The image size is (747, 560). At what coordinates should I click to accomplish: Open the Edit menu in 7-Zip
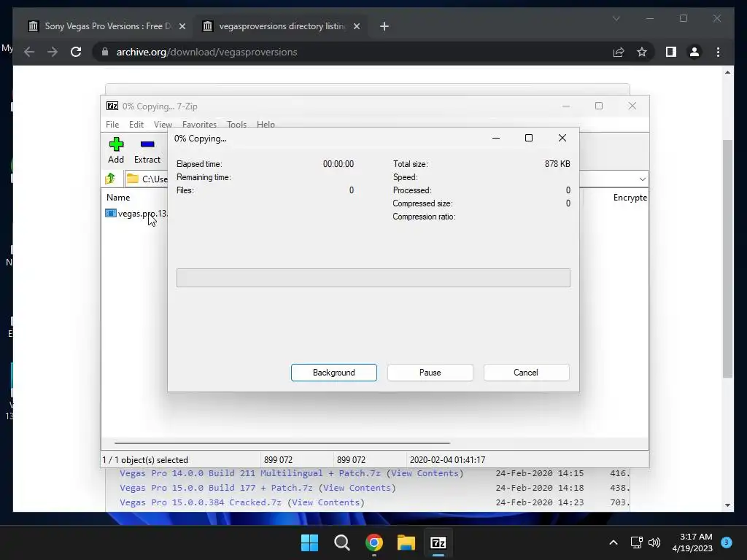(x=136, y=124)
